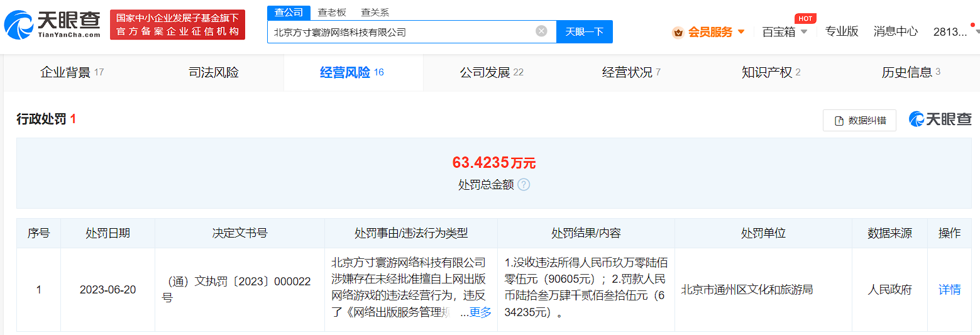Switch to the 查老板 search tab
Image resolution: width=980 pixels, height=335 pixels.
[x=332, y=13]
